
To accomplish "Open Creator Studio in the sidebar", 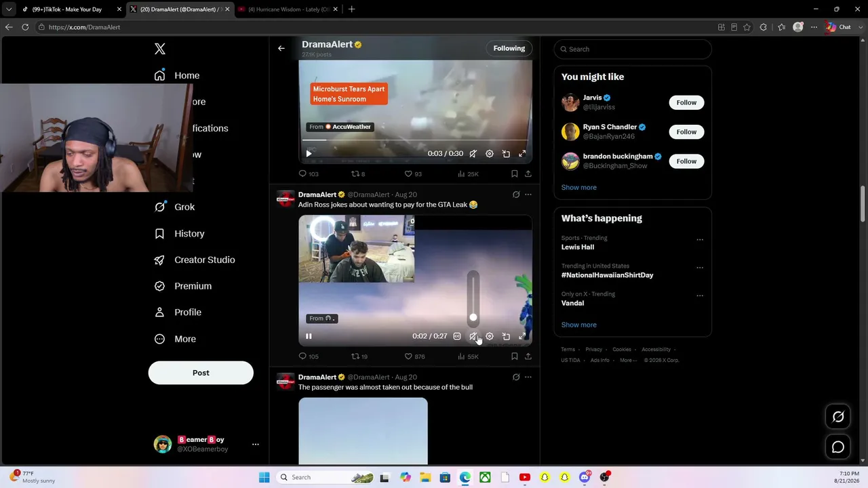I will click(195, 260).
